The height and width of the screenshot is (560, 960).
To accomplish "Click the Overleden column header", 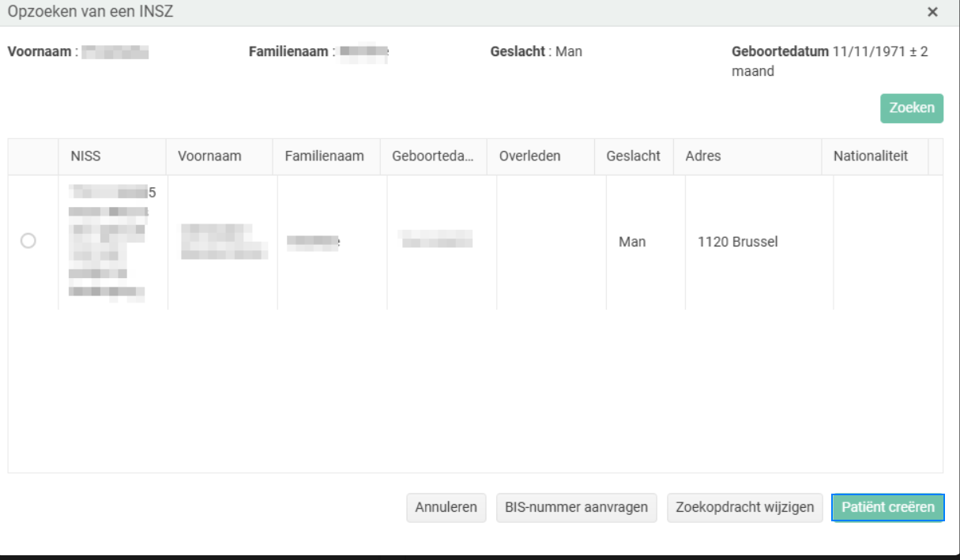I will [529, 156].
